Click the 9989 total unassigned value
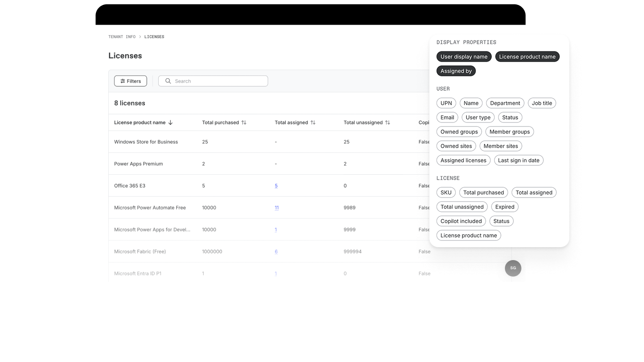Image resolution: width=644 pixels, height=362 pixels. point(350,208)
